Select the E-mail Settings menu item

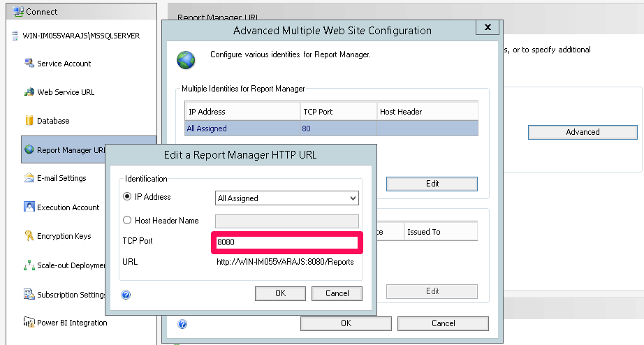pos(61,178)
